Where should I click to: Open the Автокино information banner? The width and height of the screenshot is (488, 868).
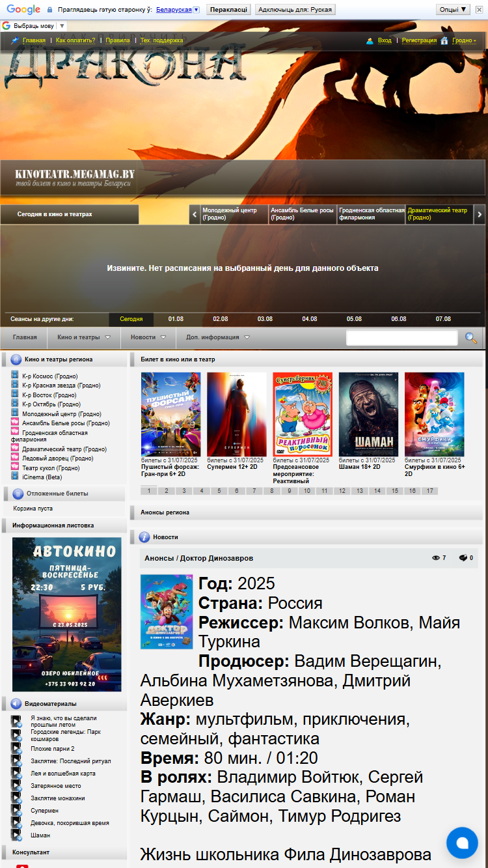67,614
